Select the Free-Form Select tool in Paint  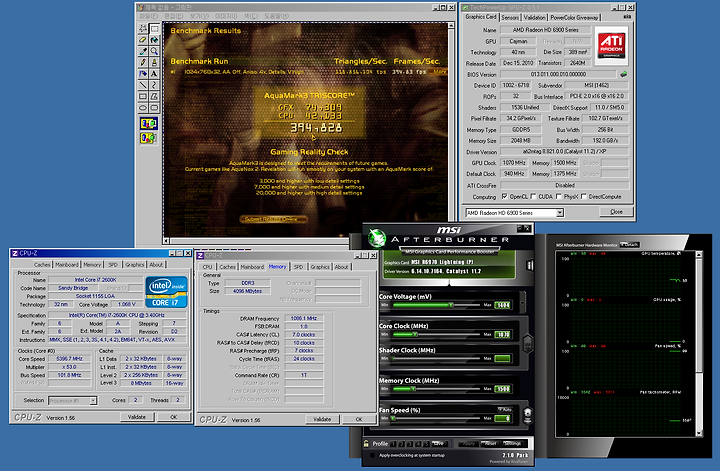pyautogui.click(x=143, y=28)
